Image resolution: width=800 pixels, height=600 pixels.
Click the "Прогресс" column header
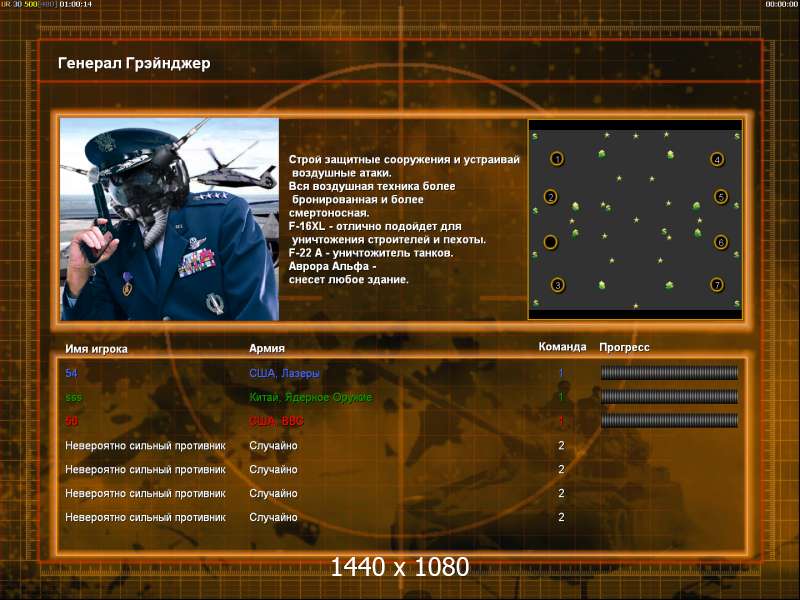(624, 347)
